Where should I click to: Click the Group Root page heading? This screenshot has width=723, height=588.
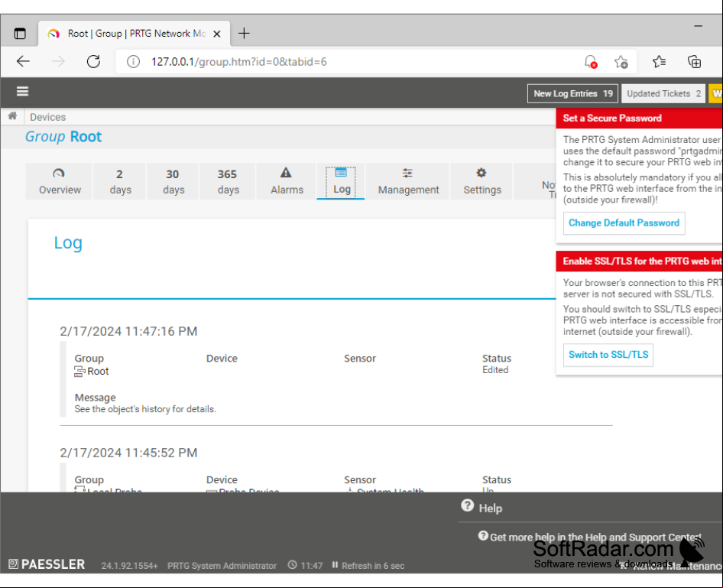(x=63, y=137)
